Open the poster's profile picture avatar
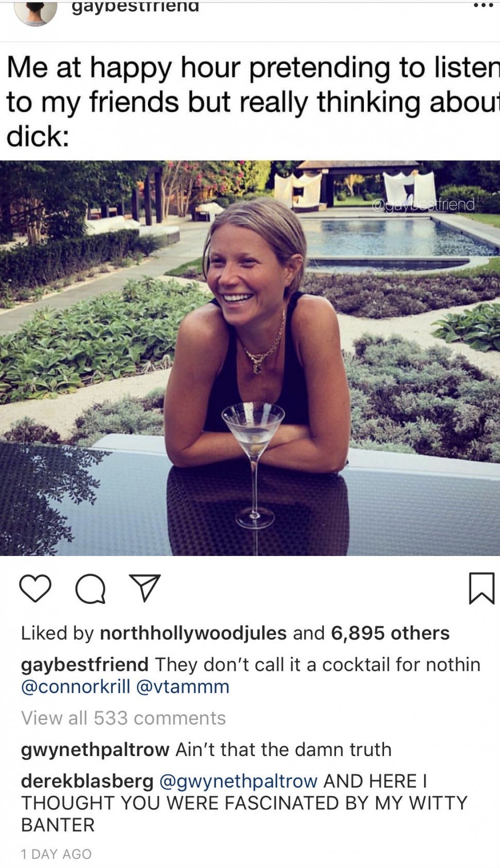Image resolution: width=500 pixels, height=868 pixels. pos(35,10)
